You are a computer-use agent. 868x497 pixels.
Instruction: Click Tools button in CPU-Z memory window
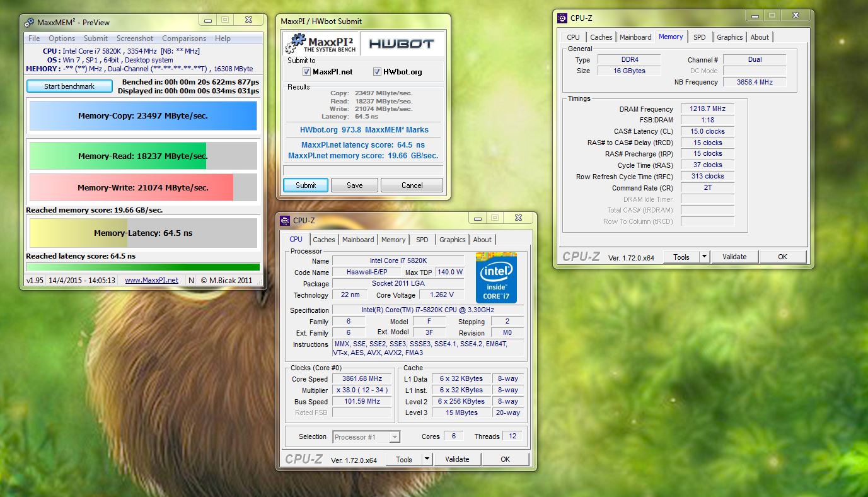coord(681,257)
